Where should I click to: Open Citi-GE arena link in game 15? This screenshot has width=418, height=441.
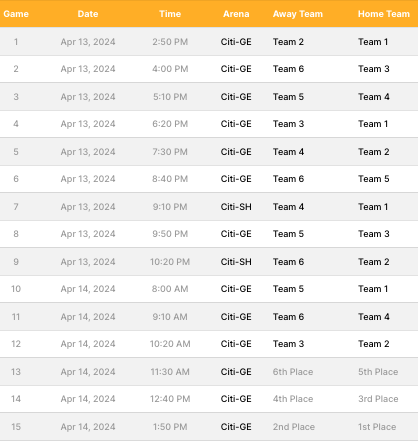coord(236,427)
